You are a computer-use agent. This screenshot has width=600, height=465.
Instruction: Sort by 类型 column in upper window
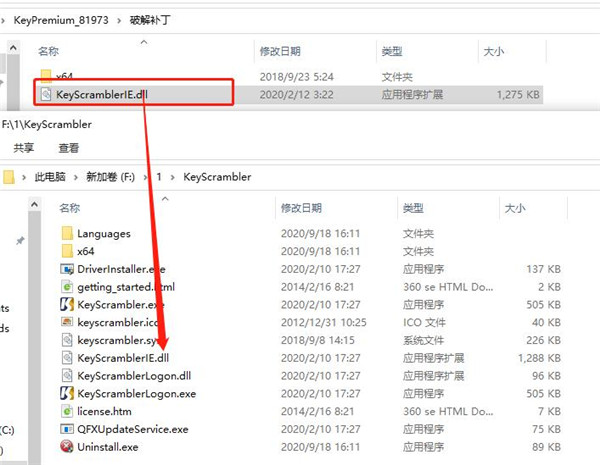(392, 51)
